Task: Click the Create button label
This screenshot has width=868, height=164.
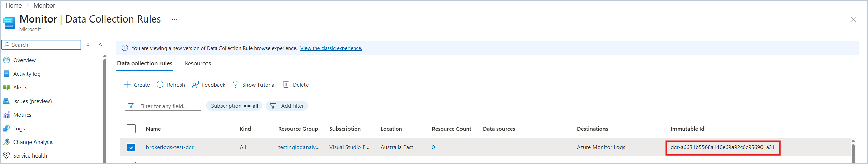Action: 142,85
